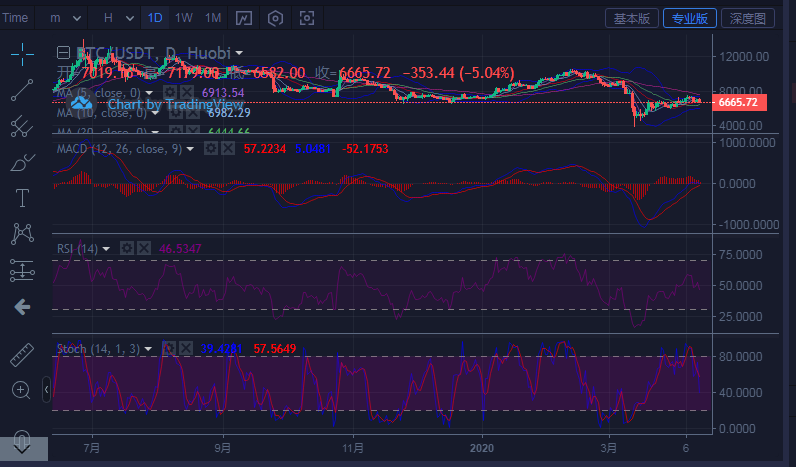Switch to the 1W interval
Viewport: 796px width, 467px height.
coord(184,18)
